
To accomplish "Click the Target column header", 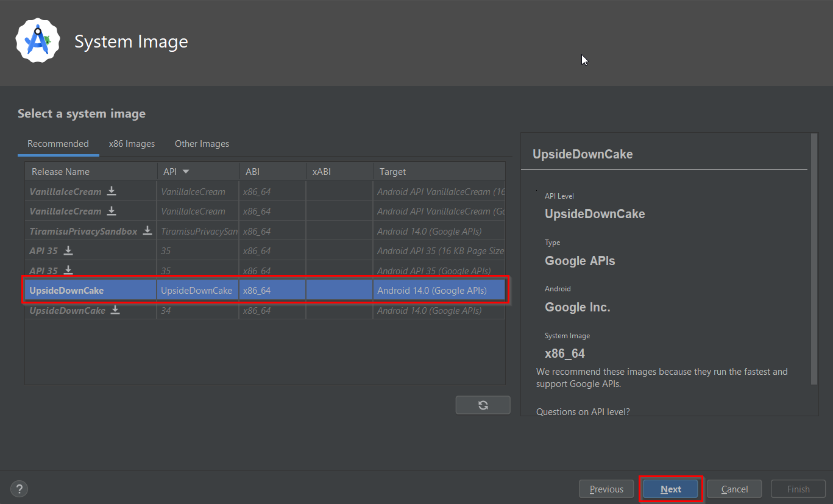I will pyautogui.click(x=439, y=172).
